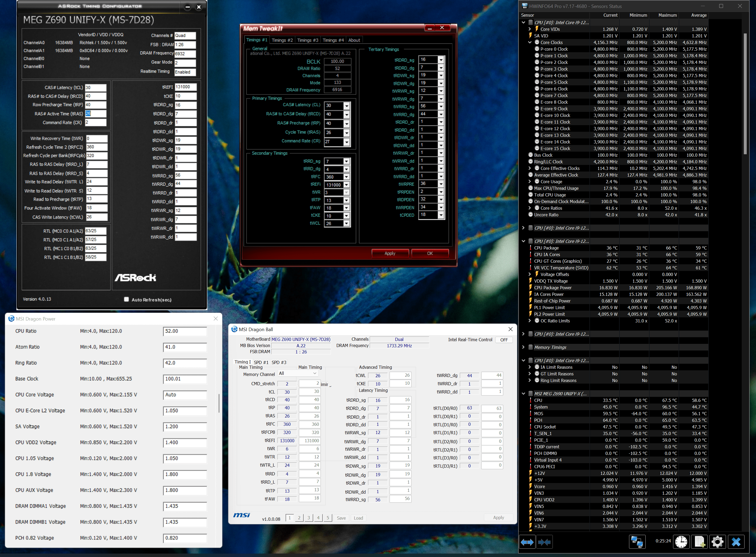Switch to Timings #4 tab
Viewport: 756px width, 557px height.
[333, 40]
